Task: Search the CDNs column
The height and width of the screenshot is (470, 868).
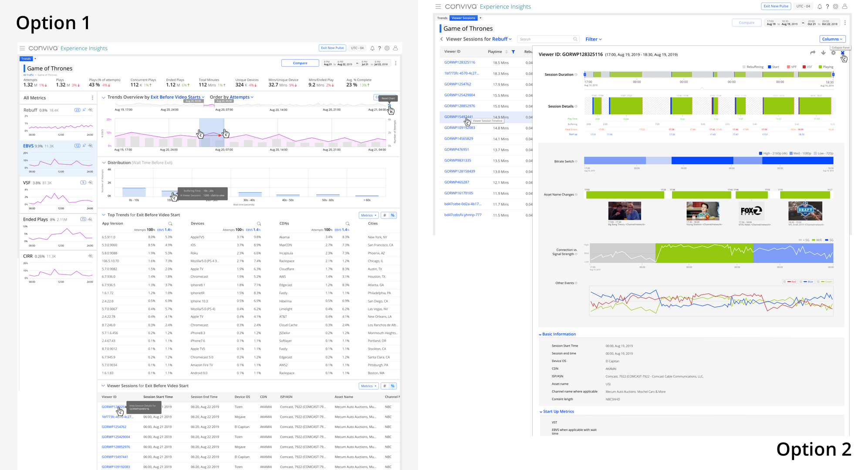Action: coord(348,224)
